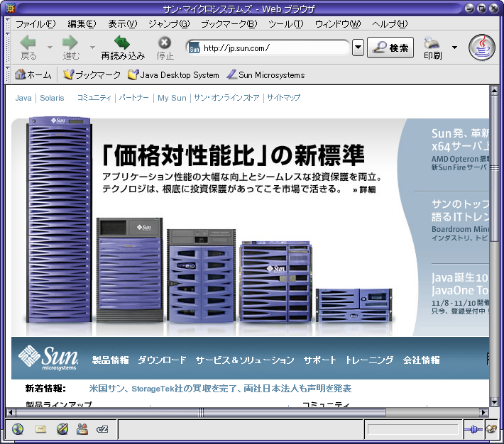Collapse the bookmarks toolbar grippy handle
Viewport: 504px width, 444px height.
tap(8, 74)
